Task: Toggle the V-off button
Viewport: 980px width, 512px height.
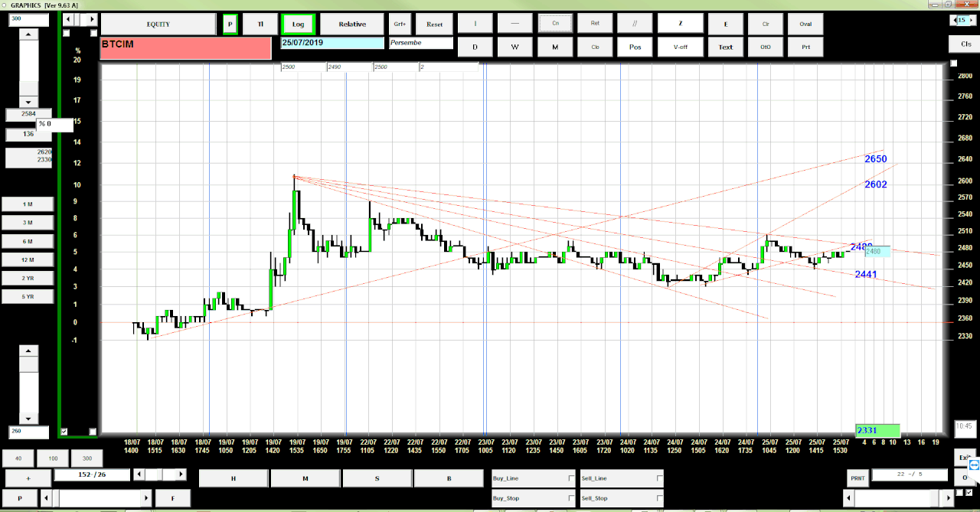Action: [x=680, y=47]
